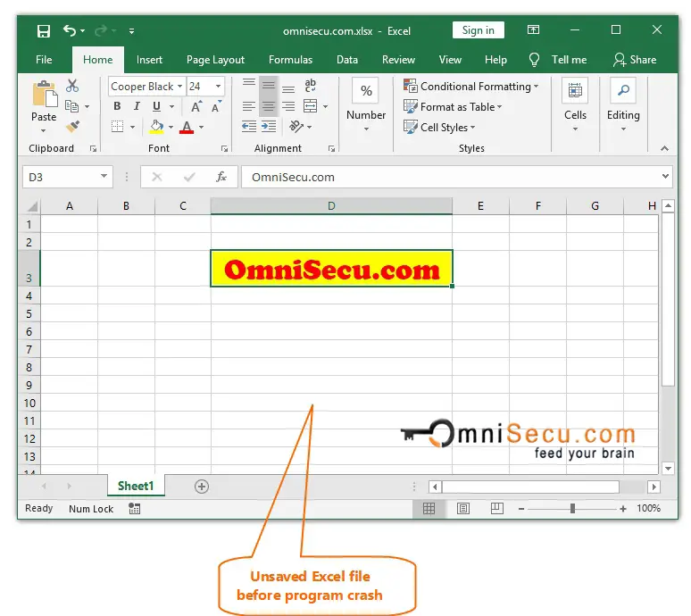Image resolution: width=691 pixels, height=616 pixels.
Task: Apply the yellow Fill Color bucket
Action: pos(156,127)
